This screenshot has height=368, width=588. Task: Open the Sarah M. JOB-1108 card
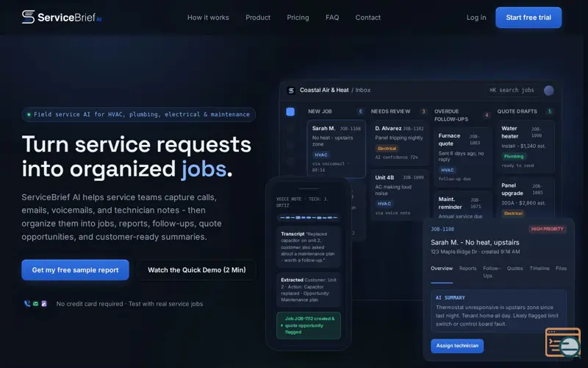(337, 149)
